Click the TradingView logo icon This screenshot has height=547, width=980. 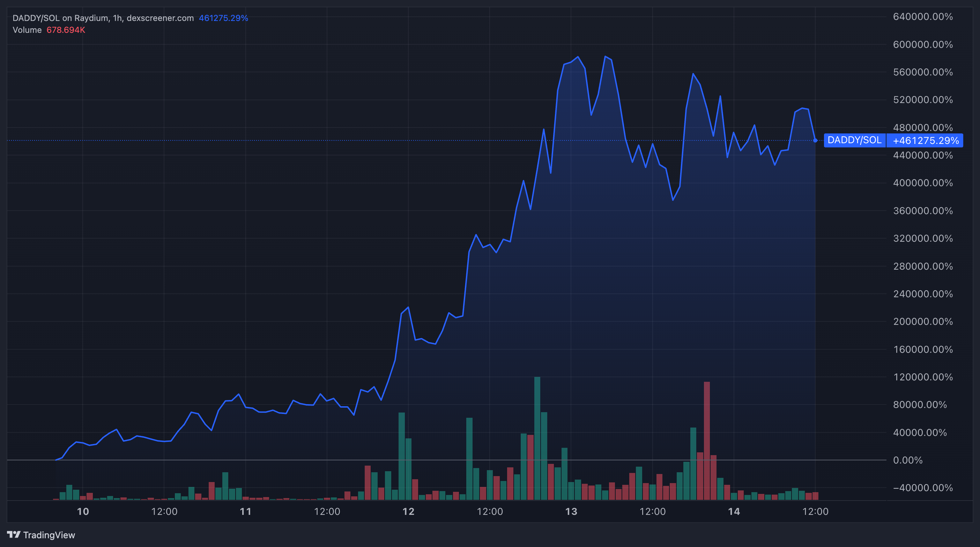[x=14, y=534]
